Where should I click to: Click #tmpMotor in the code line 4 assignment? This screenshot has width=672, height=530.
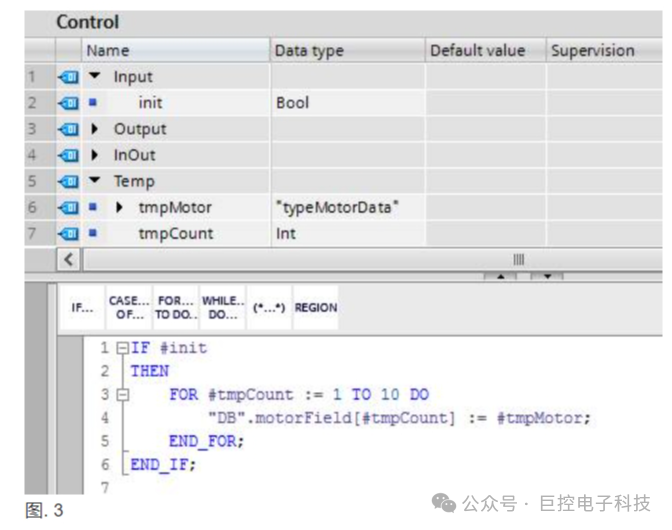coord(540,418)
